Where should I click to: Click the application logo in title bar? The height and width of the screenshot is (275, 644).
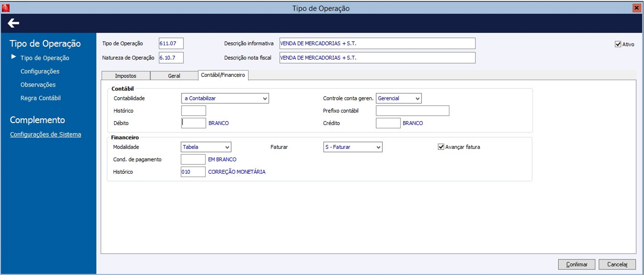[6, 8]
